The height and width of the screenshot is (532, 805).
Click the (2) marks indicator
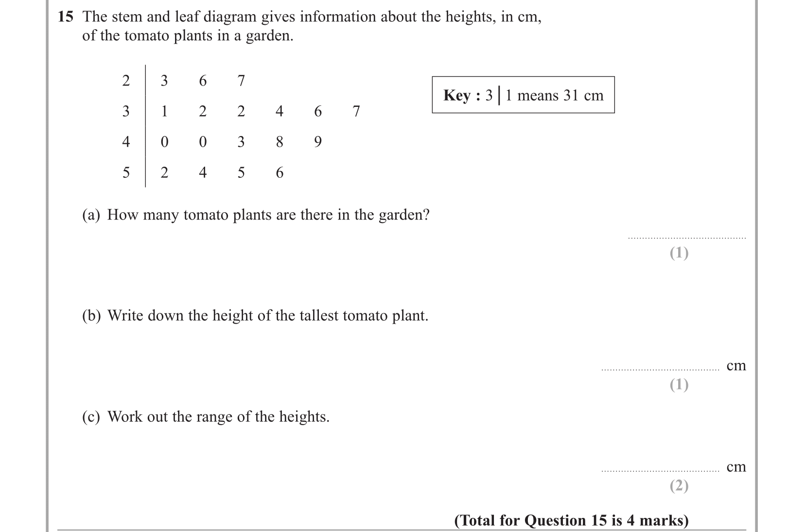point(679,485)
